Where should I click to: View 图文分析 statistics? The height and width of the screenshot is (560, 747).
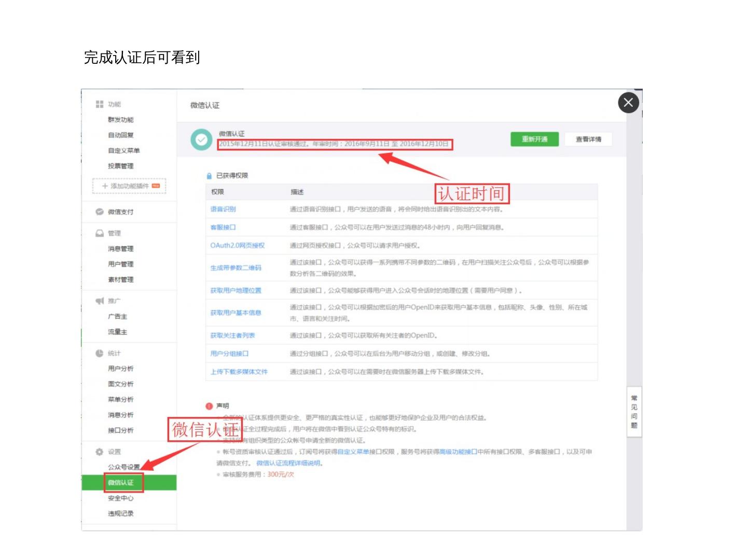[x=121, y=384]
